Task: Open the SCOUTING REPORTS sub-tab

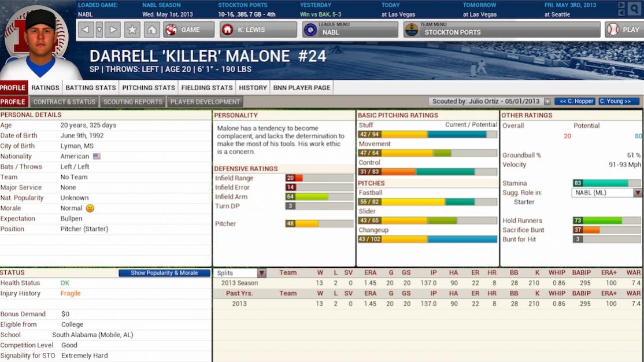Action: pos(134,101)
